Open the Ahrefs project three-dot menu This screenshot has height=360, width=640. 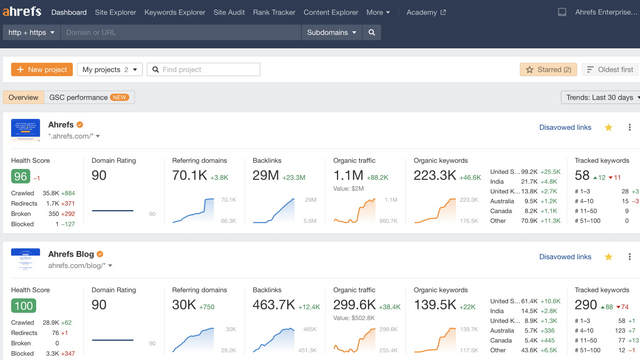point(629,127)
